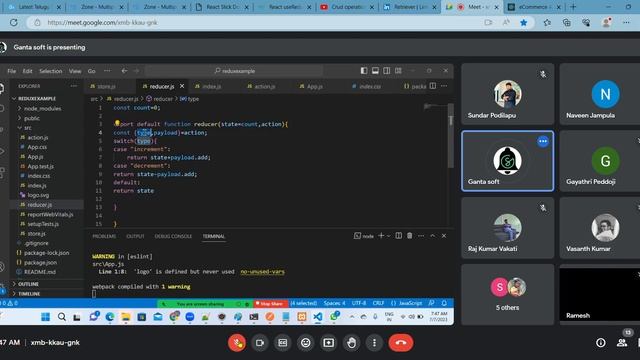Favorite this page star in browser
Image resolution: width=640 pixels, height=360 pixels.
(524, 22)
